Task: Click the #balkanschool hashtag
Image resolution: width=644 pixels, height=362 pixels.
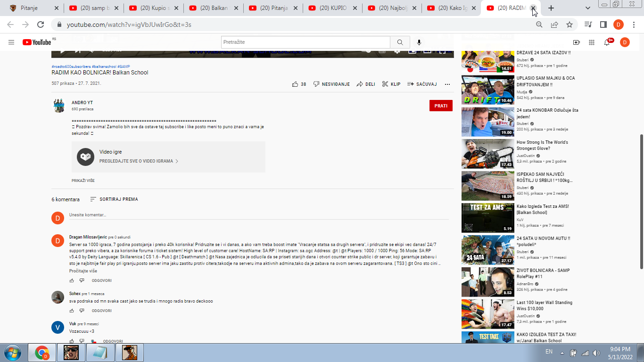Action: click(x=104, y=66)
